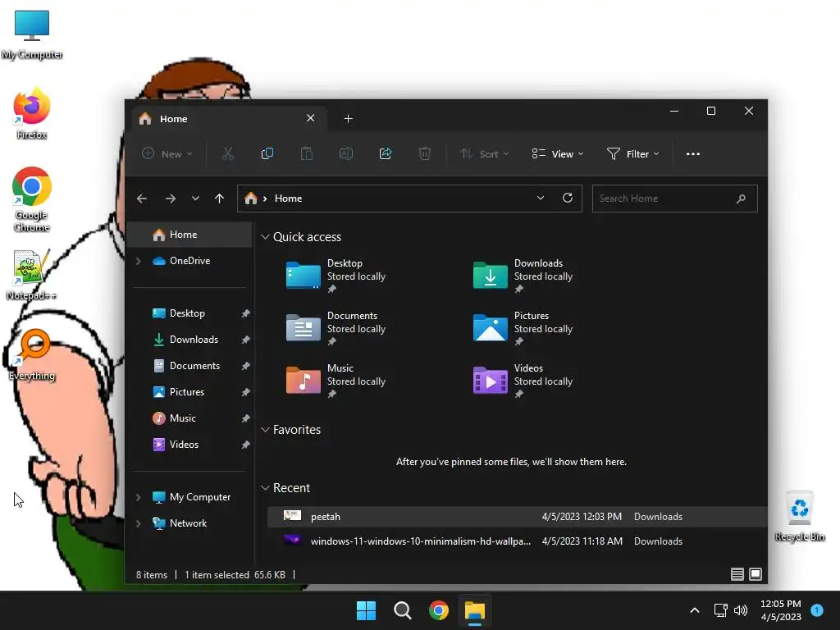
Task: Select Documents in sidebar
Action: click(x=189, y=366)
